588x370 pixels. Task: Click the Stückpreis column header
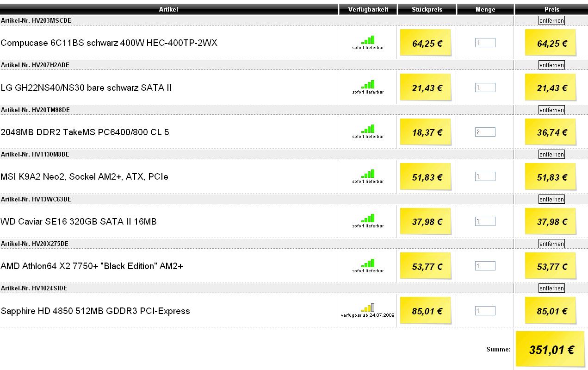click(427, 9)
